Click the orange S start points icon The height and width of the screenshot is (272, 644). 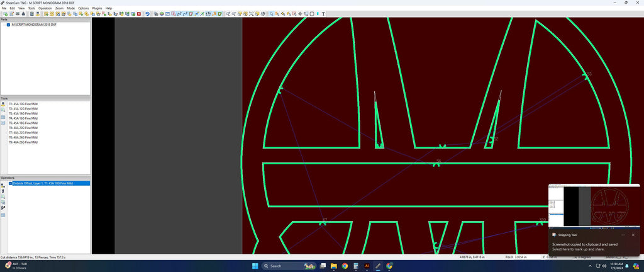[214, 14]
